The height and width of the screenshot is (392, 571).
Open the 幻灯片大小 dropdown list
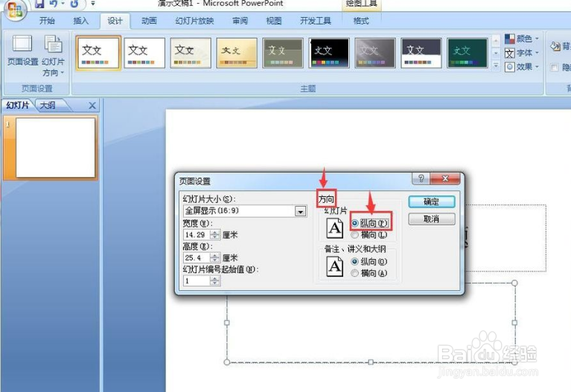click(301, 211)
